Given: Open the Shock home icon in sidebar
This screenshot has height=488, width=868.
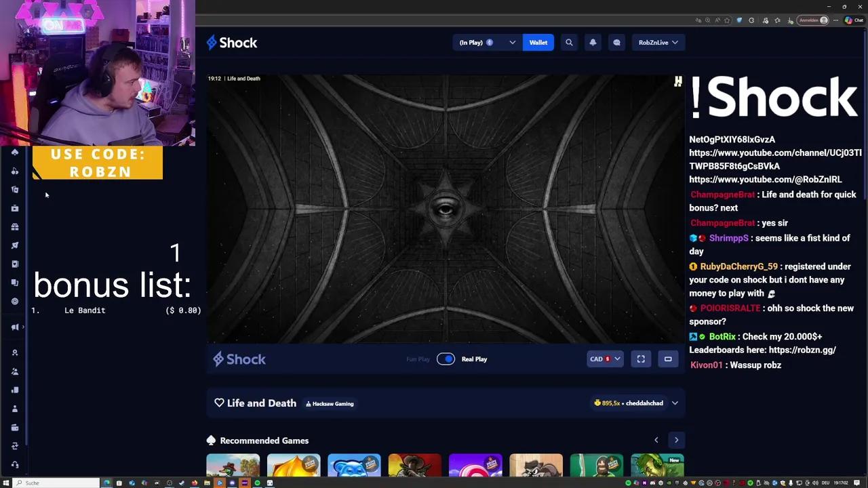Looking at the screenshot, I should pos(15,152).
